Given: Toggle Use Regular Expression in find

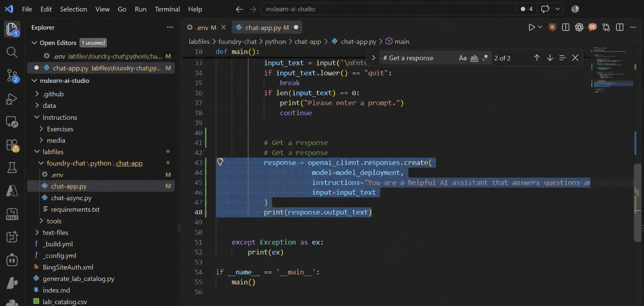Looking at the screenshot, I should tap(485, 58).
